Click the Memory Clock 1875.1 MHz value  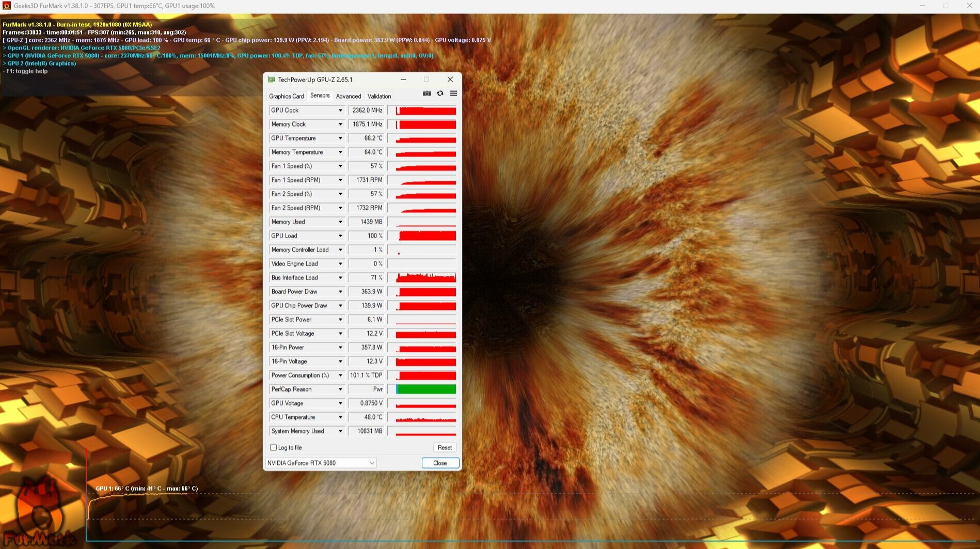[x=366, y=124]
